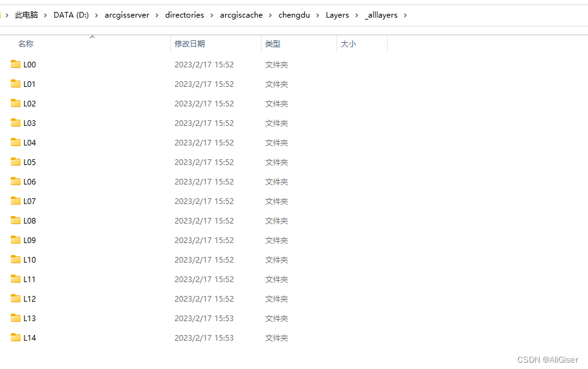The height and width of the screenshot is (369, 588).
Task: Toggle sorting by 类型 column
Action: [271, 43]
